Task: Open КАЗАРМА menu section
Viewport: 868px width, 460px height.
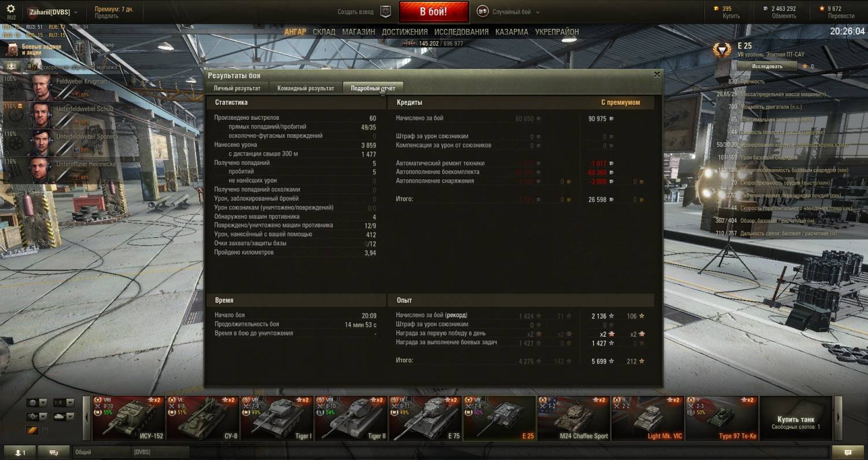Action: pos(512,32)
